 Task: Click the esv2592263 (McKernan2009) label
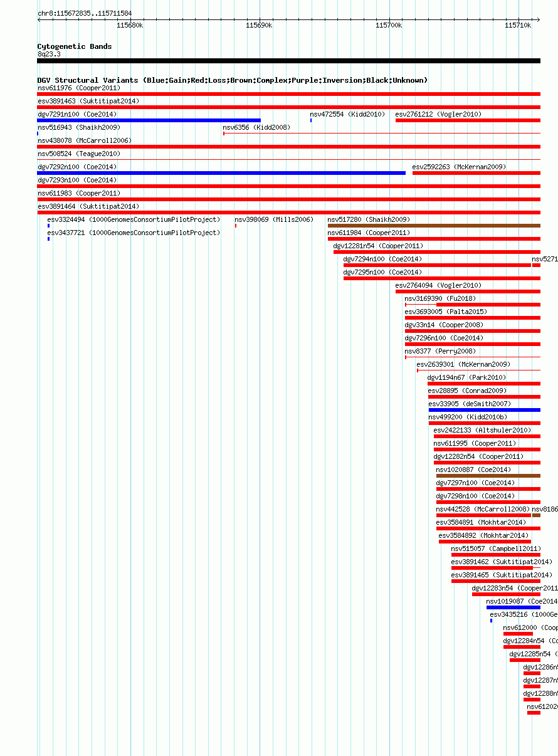click(x=459, y=167)
